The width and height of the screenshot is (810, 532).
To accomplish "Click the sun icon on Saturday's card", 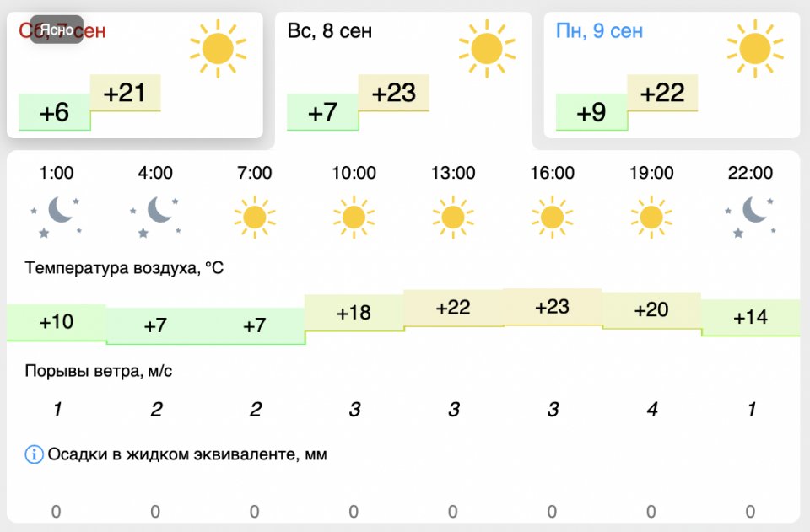I will coord(218,49).
